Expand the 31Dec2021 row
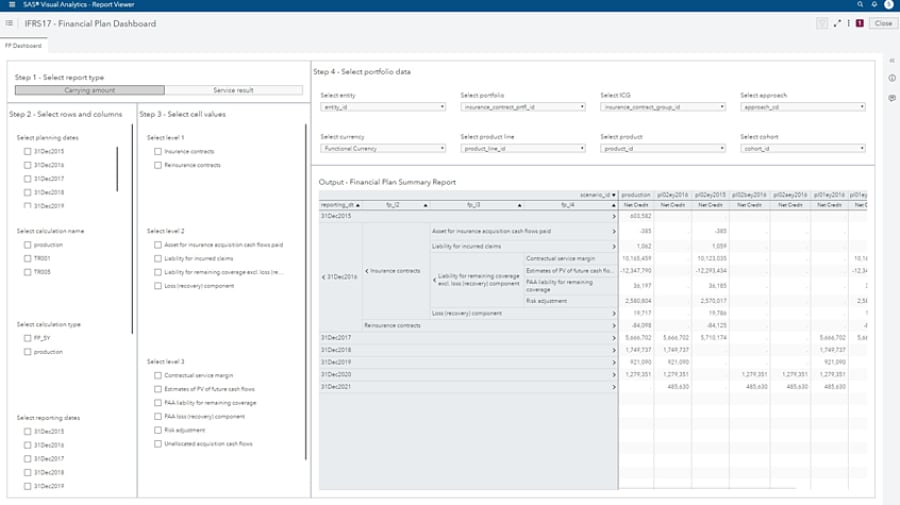Viewport: 900px width, 505px height. [614, 387]
